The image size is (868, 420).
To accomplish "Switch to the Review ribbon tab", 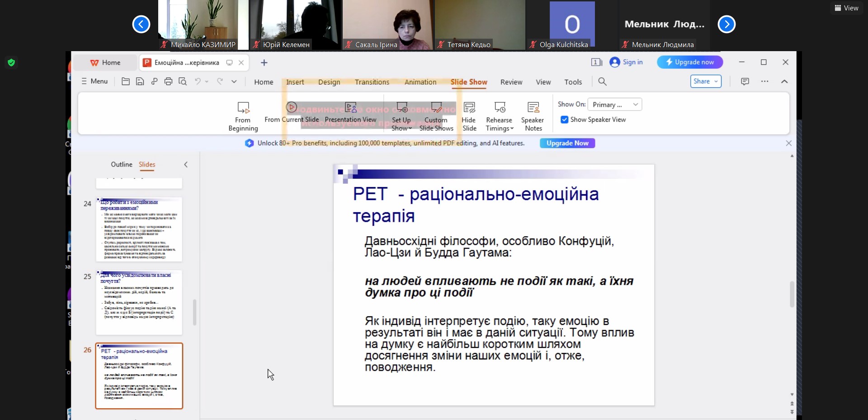I will (x=511, y=82).
